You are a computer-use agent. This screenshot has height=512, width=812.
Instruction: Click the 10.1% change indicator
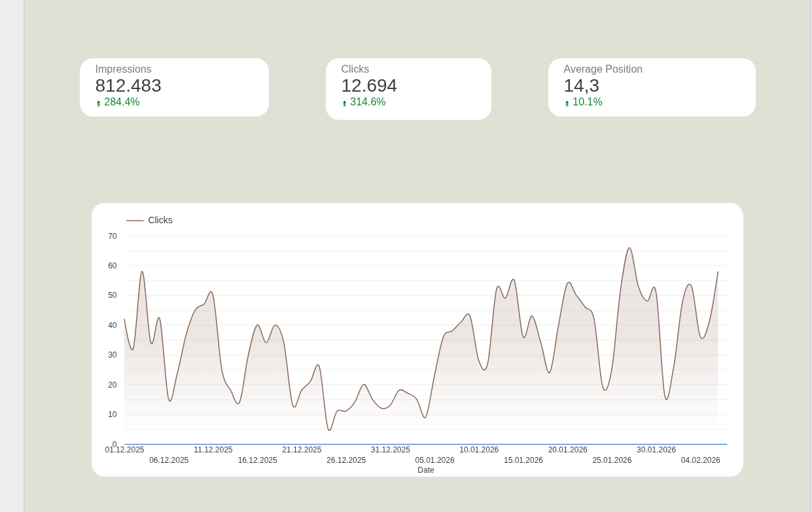587,102
